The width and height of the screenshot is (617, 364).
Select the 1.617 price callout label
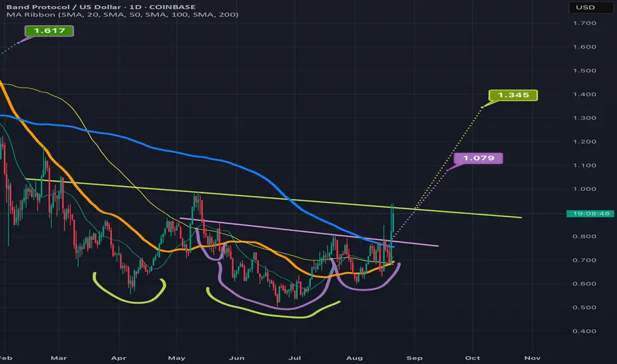tap(49, 30)
